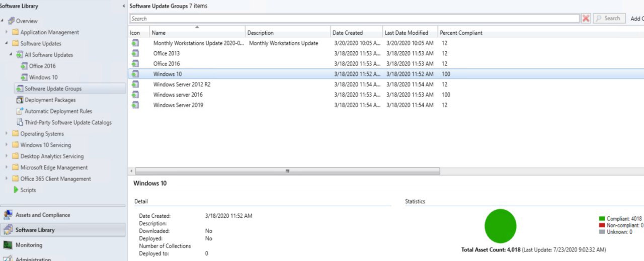This screenshot has width=644, height=261.
Task: Expand the Application Management node
Action: coord(7,32)
